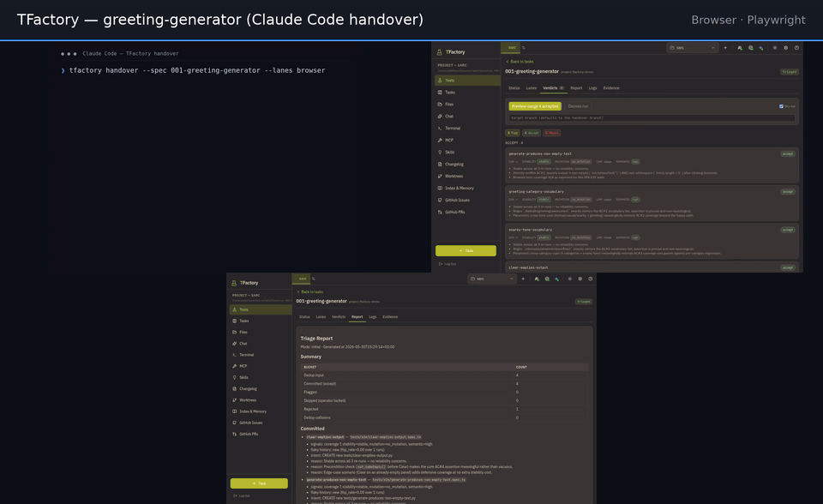Open the sarc project dropdown in the Report window
The image size is (823, 504).
coord(492,279)
